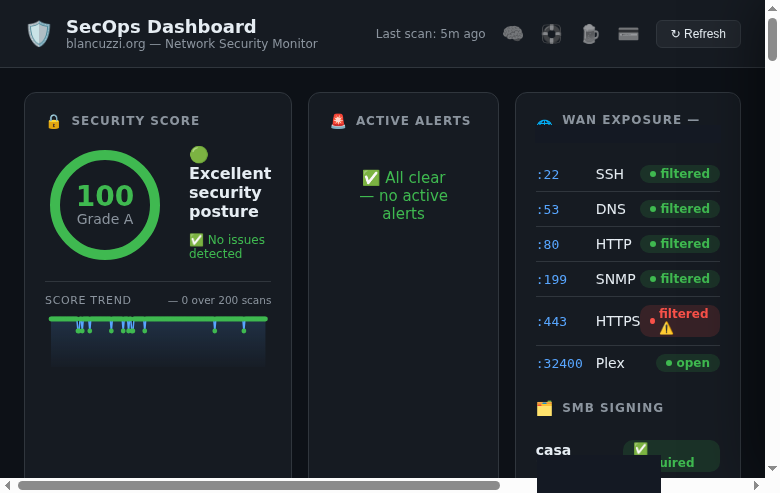Click filtered badge for HTTP
780x493 pixels.
click(680, 244)
